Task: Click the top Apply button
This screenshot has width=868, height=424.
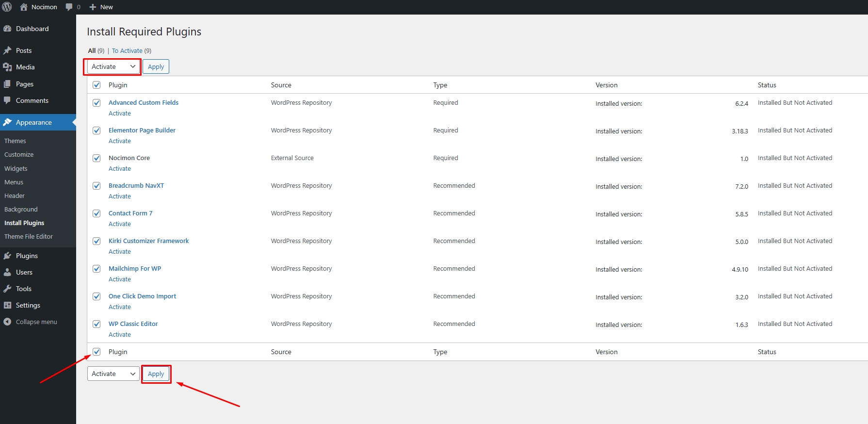Action: click(x=156, y=66)
